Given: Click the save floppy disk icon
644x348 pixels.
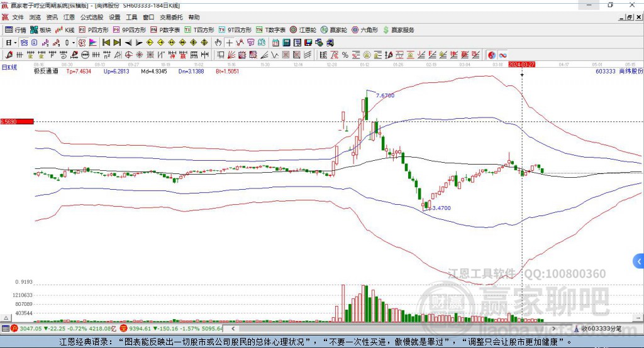Looking at the screenshot, I should (308, 43).
